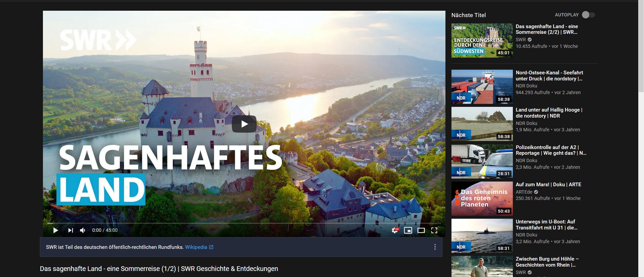
Task: Click the AUTOPLAY label
Action: tap(567, 15)
